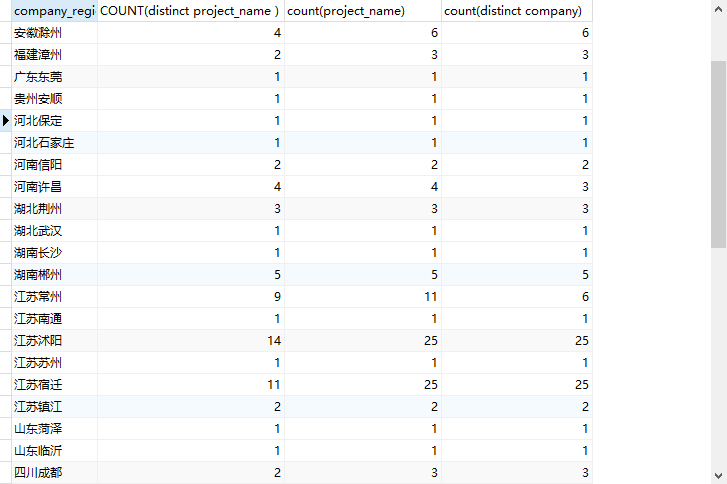
Task: Click the vertical scrollbar thumb
Action: [x=719, y=154]
